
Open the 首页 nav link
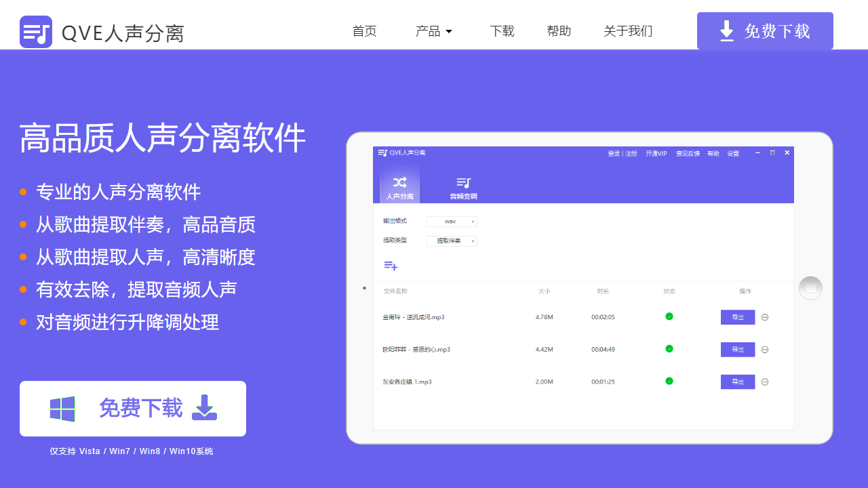point(364,31)
